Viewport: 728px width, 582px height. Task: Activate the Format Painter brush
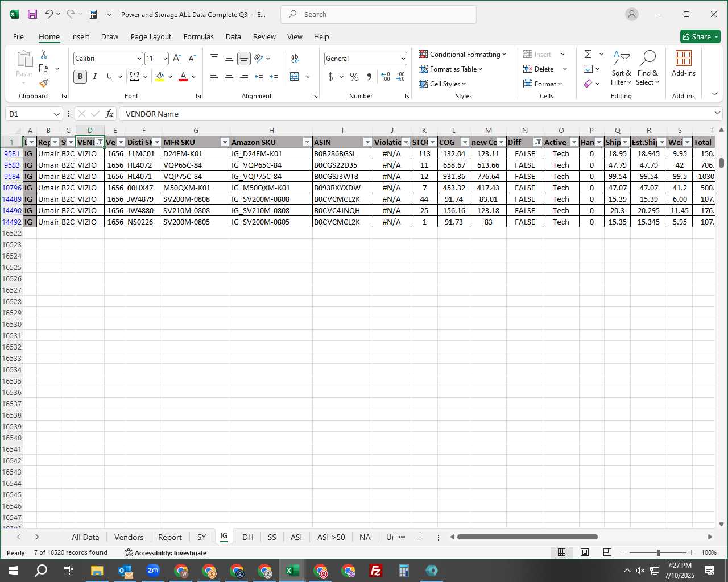pyautogui.click(x=44, y=84)
